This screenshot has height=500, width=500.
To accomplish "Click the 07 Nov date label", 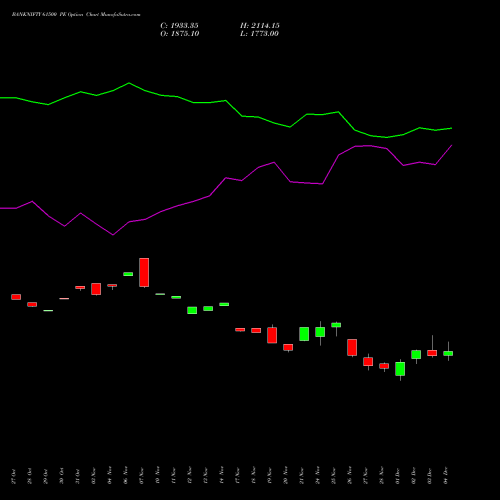I will (142, 476).
